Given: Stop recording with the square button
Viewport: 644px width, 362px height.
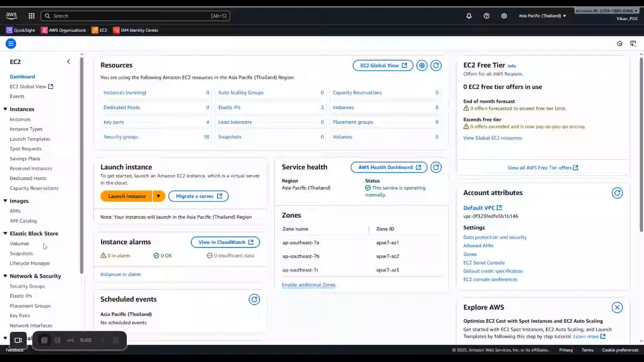Looking at the screenshot, I should pos(44,340).
